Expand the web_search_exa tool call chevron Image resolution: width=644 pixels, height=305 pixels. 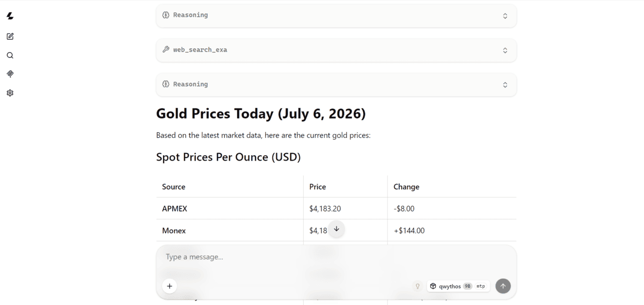click(505, 50)
